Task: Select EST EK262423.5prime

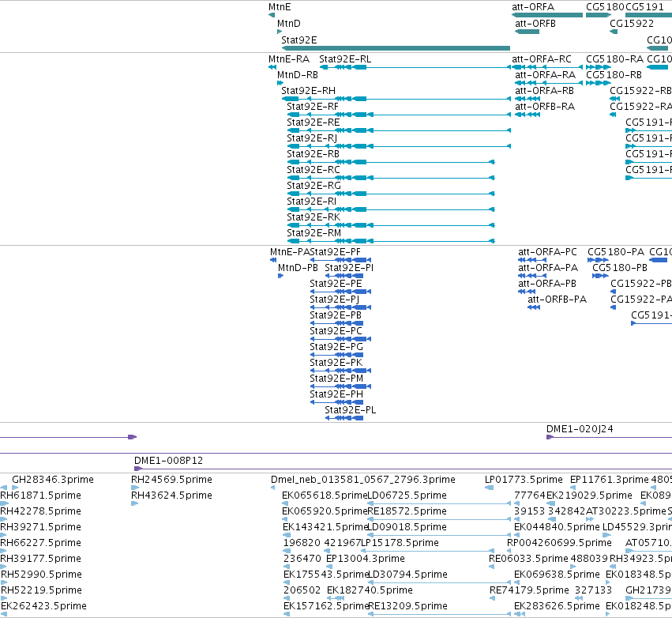Action: (x=43, y=606)
